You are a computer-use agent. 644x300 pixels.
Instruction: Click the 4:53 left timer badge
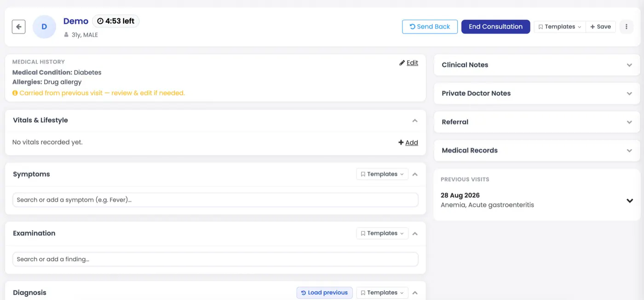coord(116,21)
